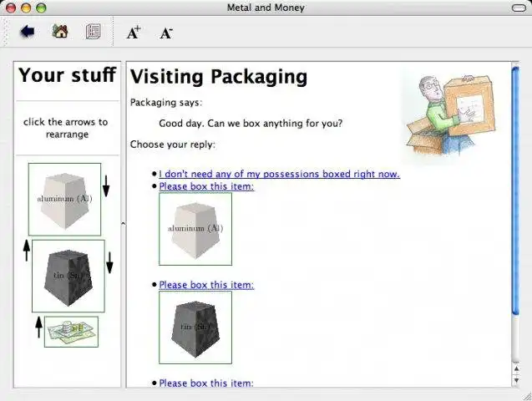Click the "Visiting Packaging" heading

click(x=219, y=77)
